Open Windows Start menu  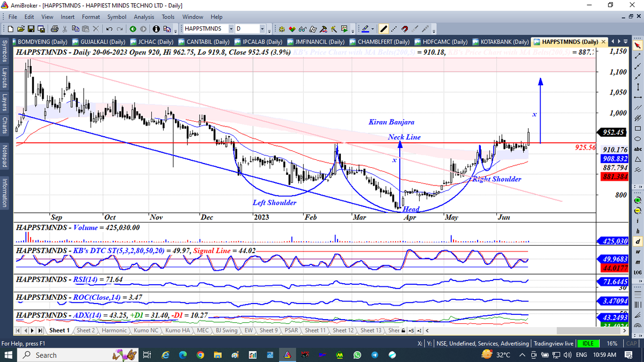tap(9, 355)
